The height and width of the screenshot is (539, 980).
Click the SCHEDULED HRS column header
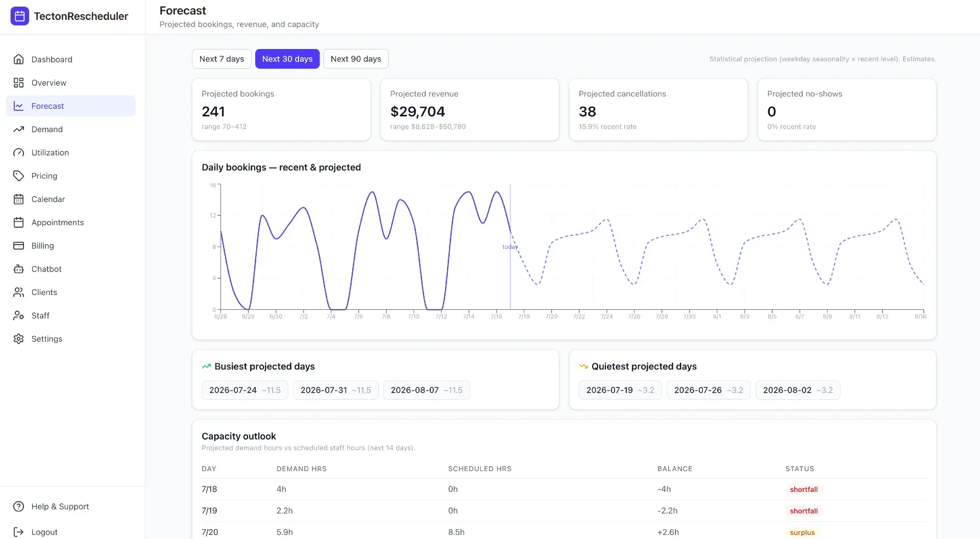(480, 469)
